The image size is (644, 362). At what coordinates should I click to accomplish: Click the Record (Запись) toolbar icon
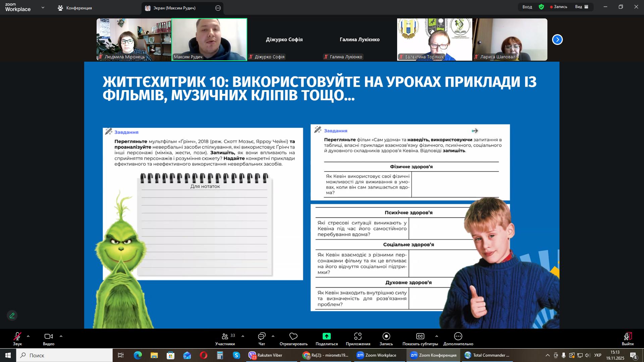click(x=386, y=336)
